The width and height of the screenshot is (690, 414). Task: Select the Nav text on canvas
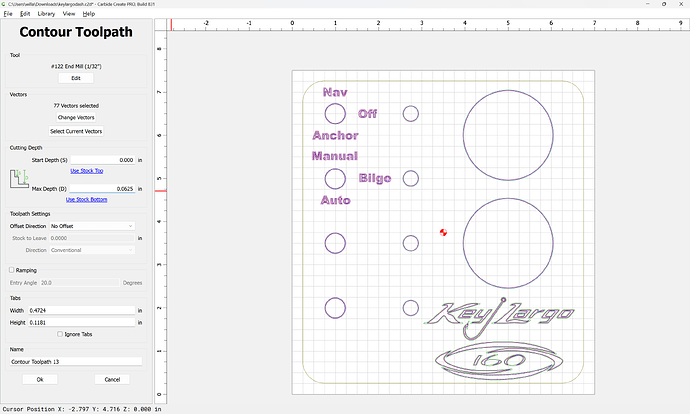(x=335, y=92)
